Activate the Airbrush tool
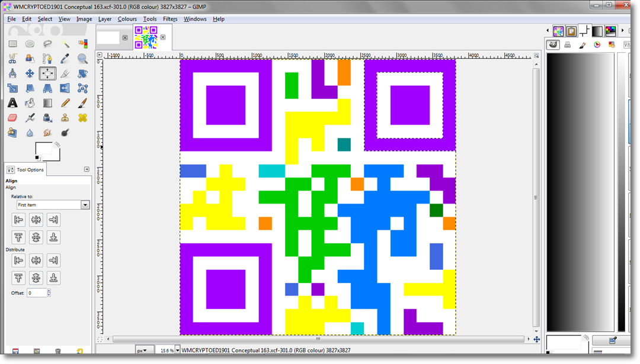 [30, 118]
